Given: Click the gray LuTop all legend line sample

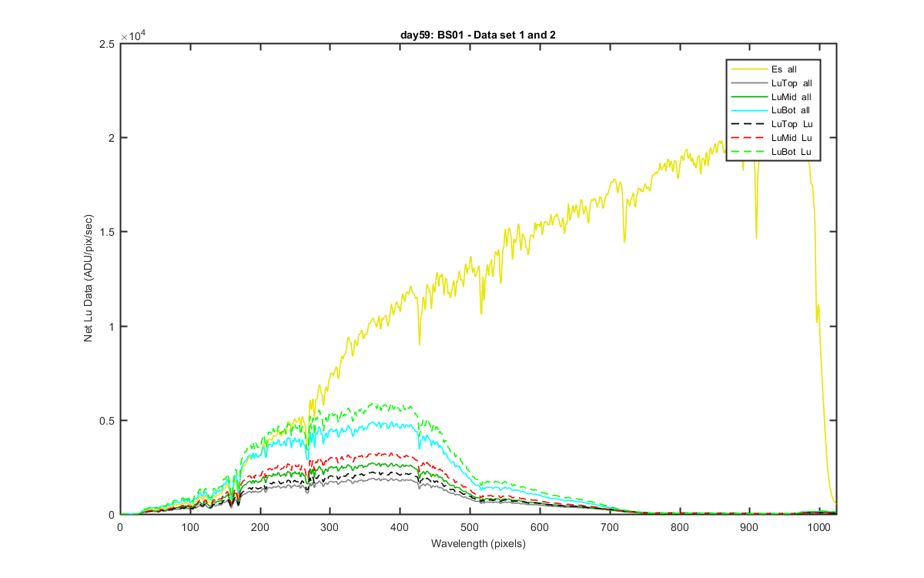Looking at the screenshot, I should [x=748, y=82].
